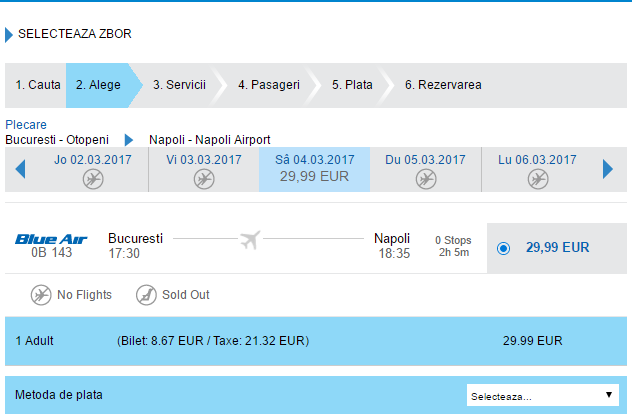Viewport: 632px width, 414px height.
Task: Click the Blue Air logo
Action: (51, 238)
